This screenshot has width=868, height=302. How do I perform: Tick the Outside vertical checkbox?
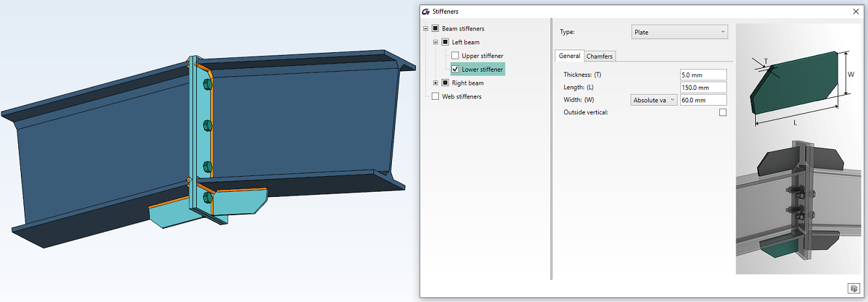click(723, 112)
